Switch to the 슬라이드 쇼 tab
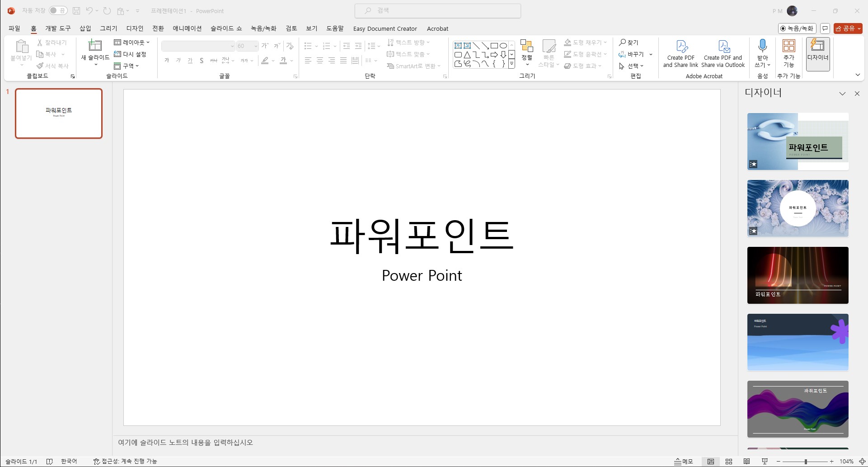 pyautogui.click(x=226, y=28)
